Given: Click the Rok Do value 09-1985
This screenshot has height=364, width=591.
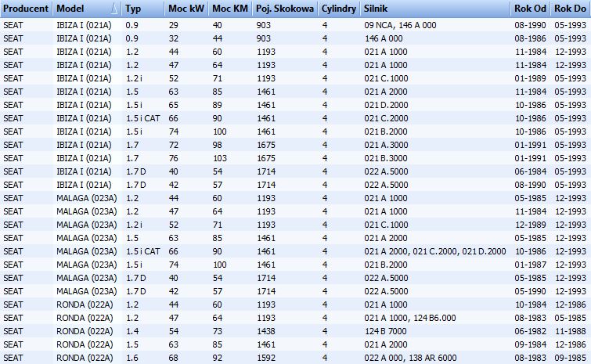Looking at the screenshot, I should 571,358.
